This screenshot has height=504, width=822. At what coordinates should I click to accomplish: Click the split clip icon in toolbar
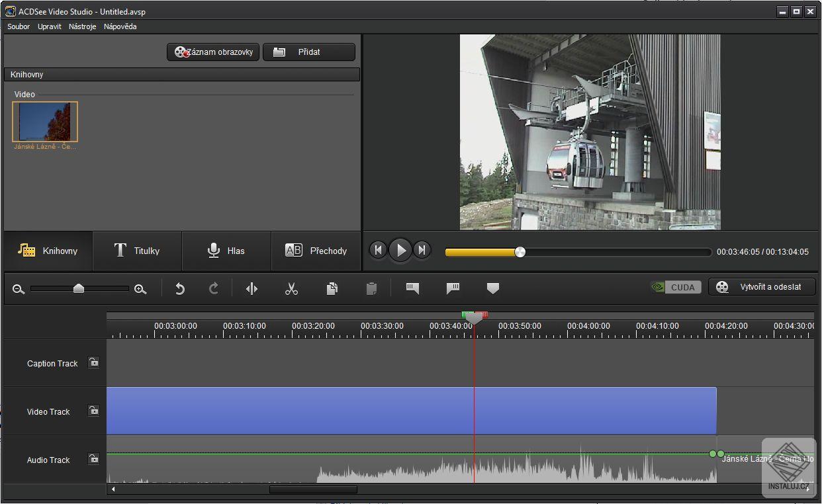(x=251, y=288)
